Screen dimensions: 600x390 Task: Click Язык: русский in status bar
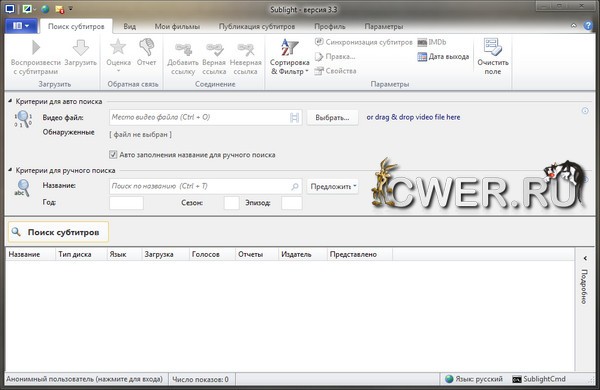(x=474, y=379)
